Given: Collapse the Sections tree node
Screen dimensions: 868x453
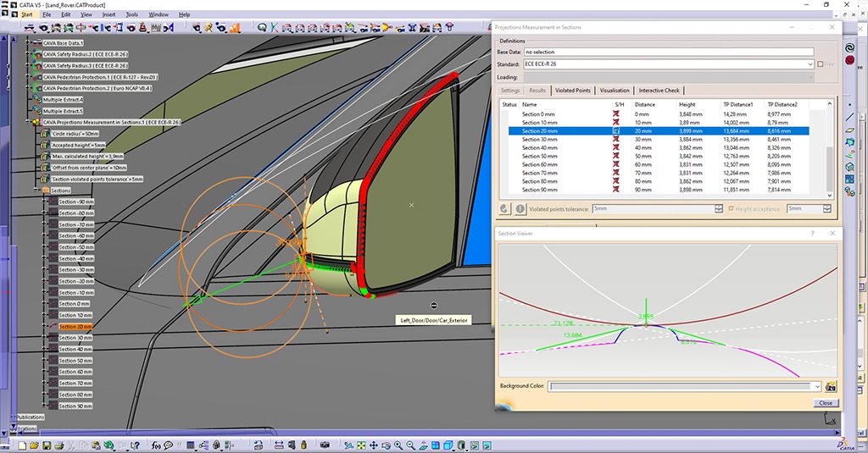Looking at the screenshot, I should click(x=36, y=191).
